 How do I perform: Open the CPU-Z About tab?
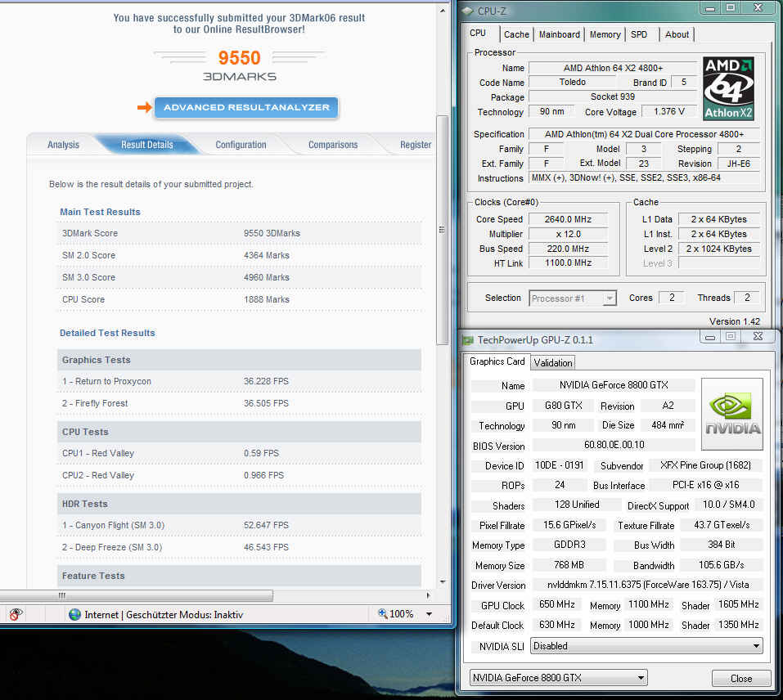click(x=677, y=34)
